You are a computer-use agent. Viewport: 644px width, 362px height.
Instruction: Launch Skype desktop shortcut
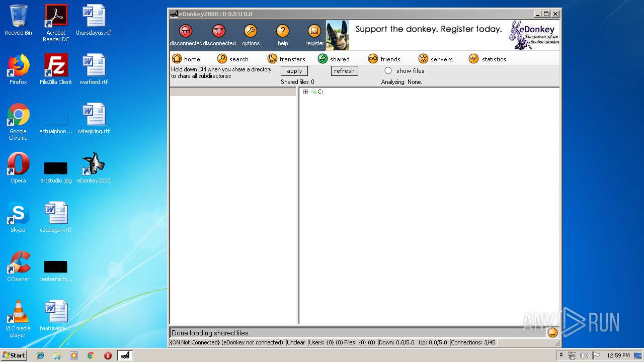point(18,217)
